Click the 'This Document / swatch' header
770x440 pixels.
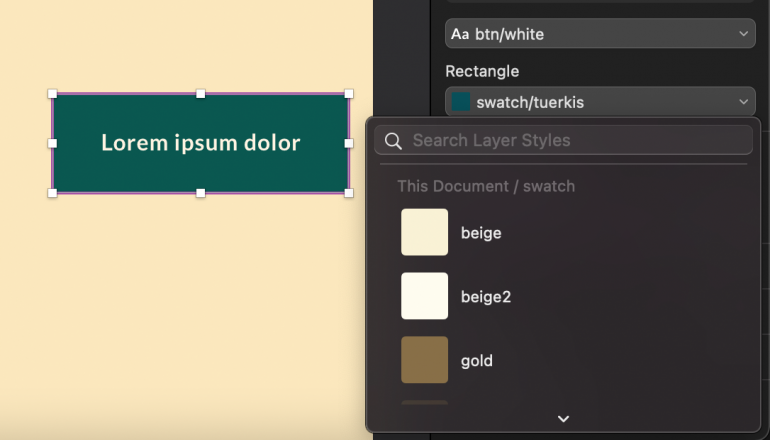pos(486,186)
